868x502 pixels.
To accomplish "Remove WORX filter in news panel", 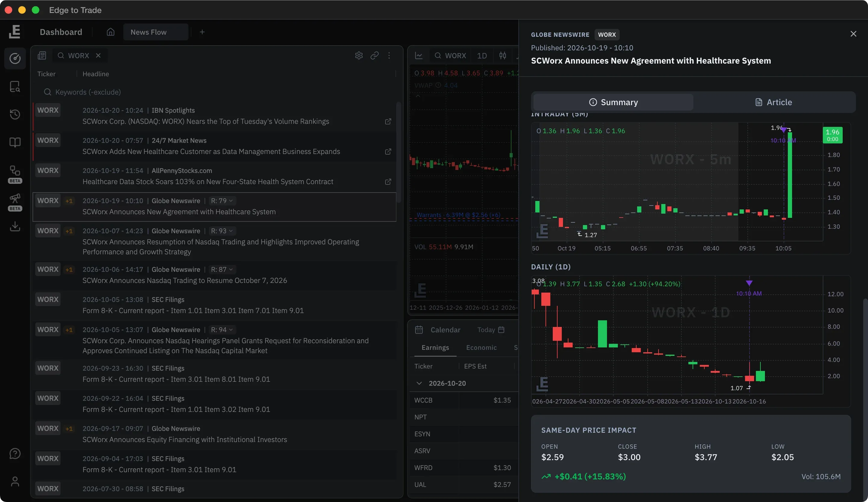I will [98, 55].
